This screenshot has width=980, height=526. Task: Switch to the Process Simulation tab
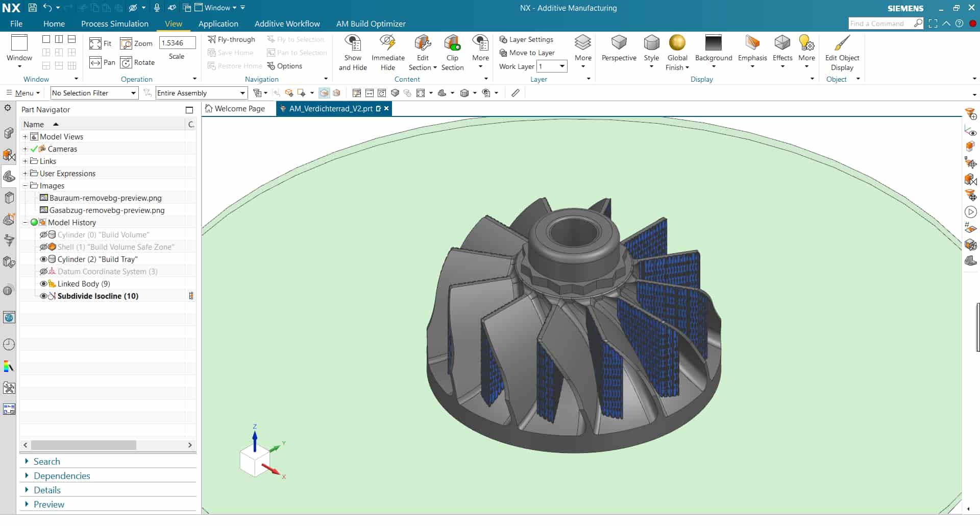115,23
